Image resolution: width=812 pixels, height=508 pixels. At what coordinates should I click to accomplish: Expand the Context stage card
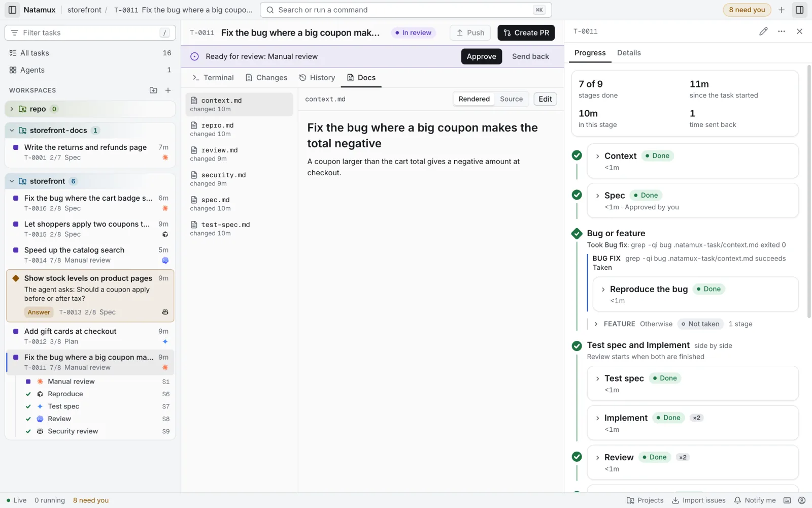click(597, 156)
